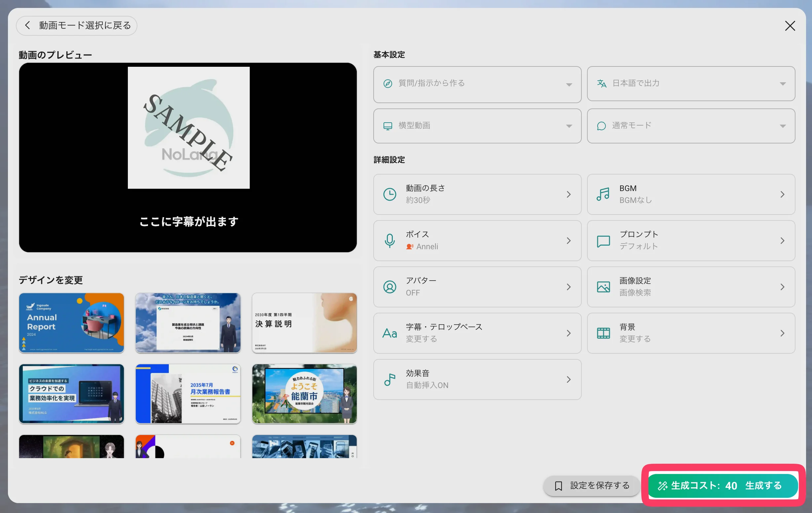Expand the 動画の長さ chevron
The height and width of the screenshot is (513, 812).
click(569, 194)
